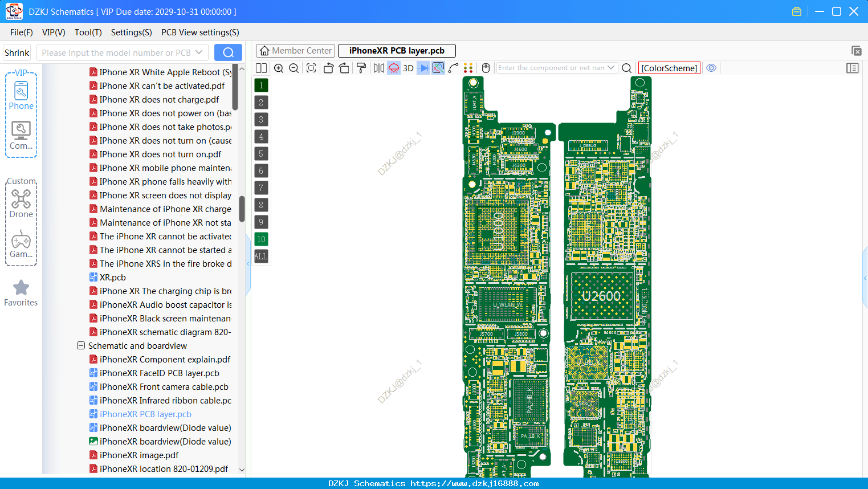Switch to the Member Center tab
This screenshot has width=868, height=489.
pyautogui.click(x=295, y=51)
